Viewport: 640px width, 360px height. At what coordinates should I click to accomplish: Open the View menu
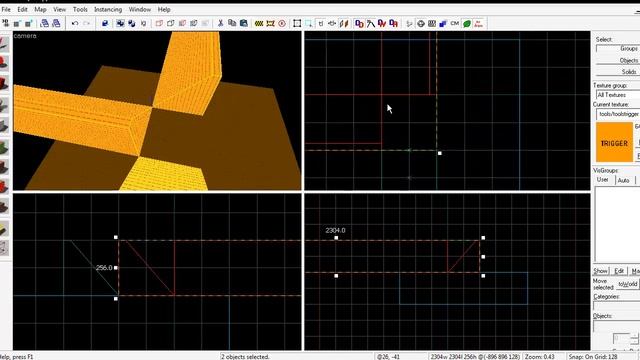[x=59, y=9]
